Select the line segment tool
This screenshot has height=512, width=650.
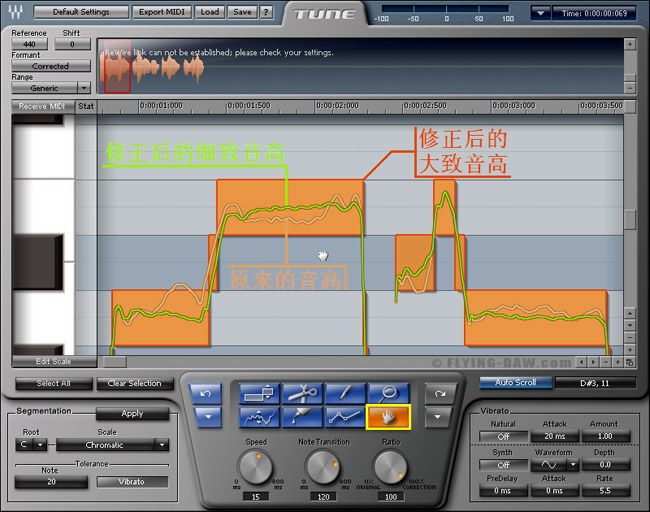click(x=345, y=417)
